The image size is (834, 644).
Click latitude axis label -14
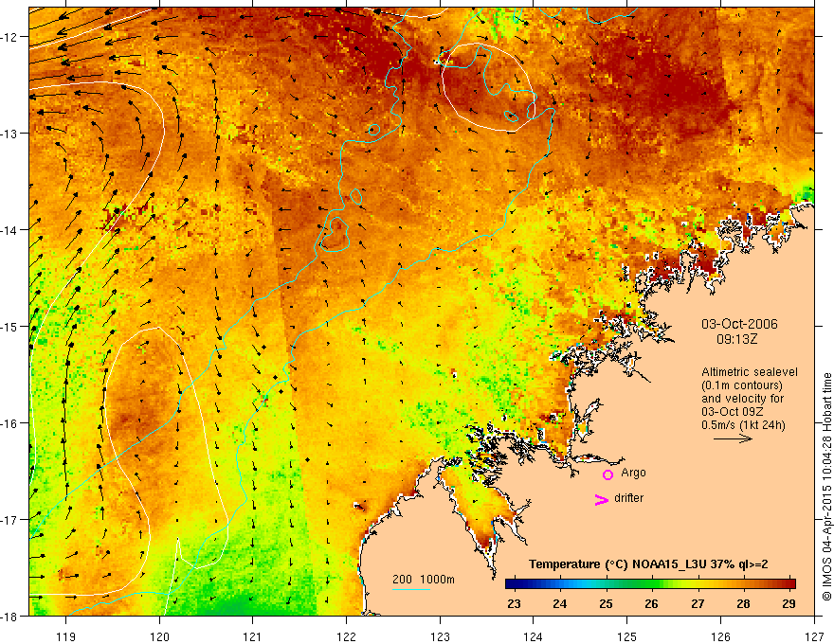pyautogui.click(x=10, y=230)
